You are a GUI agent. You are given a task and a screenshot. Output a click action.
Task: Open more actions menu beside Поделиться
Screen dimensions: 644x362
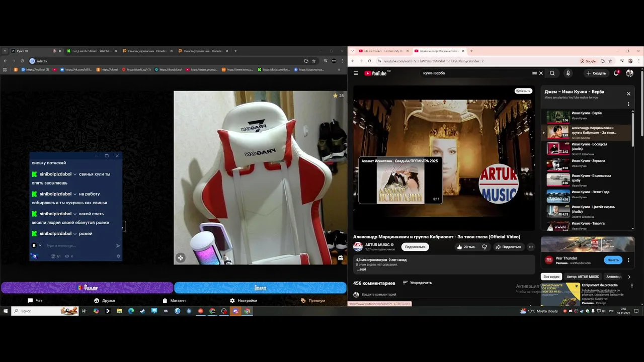(x=531, y=247)
